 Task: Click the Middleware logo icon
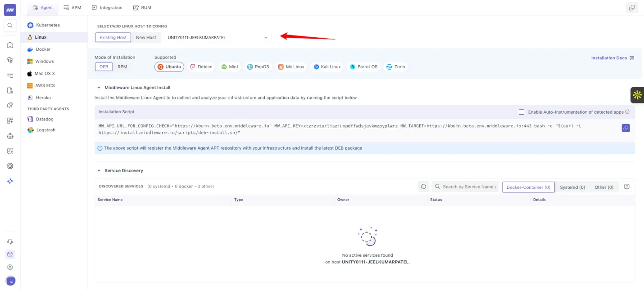(x=10, y=10)
